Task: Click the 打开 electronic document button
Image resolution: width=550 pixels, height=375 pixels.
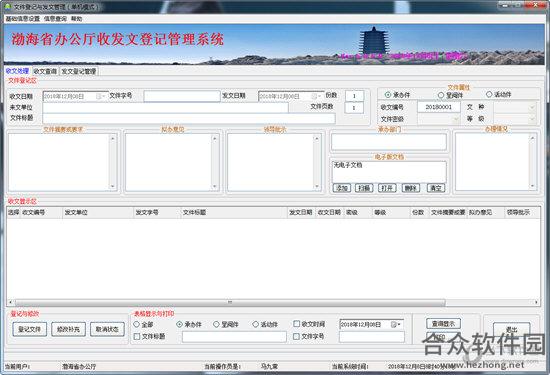Action: tap(387, 188)
